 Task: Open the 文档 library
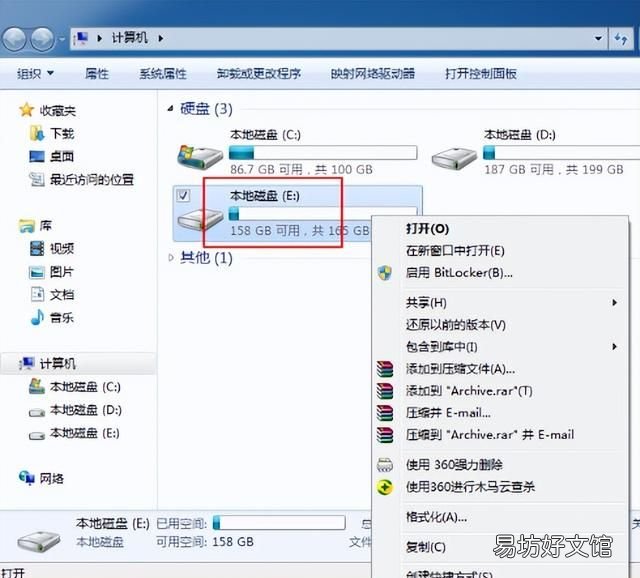click(52, 295)
